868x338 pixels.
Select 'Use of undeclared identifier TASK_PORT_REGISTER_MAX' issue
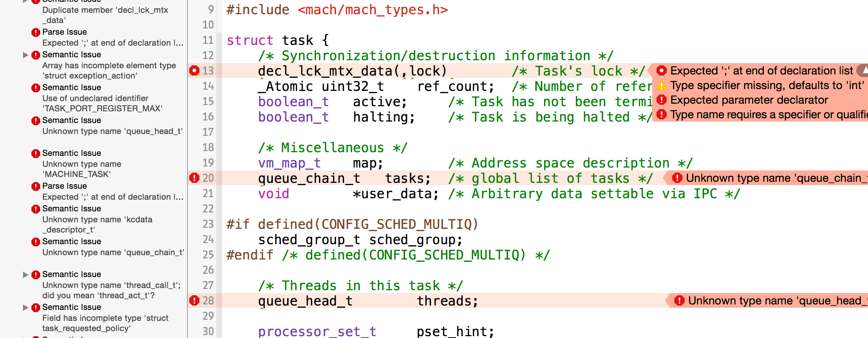(x=102, y=103)
